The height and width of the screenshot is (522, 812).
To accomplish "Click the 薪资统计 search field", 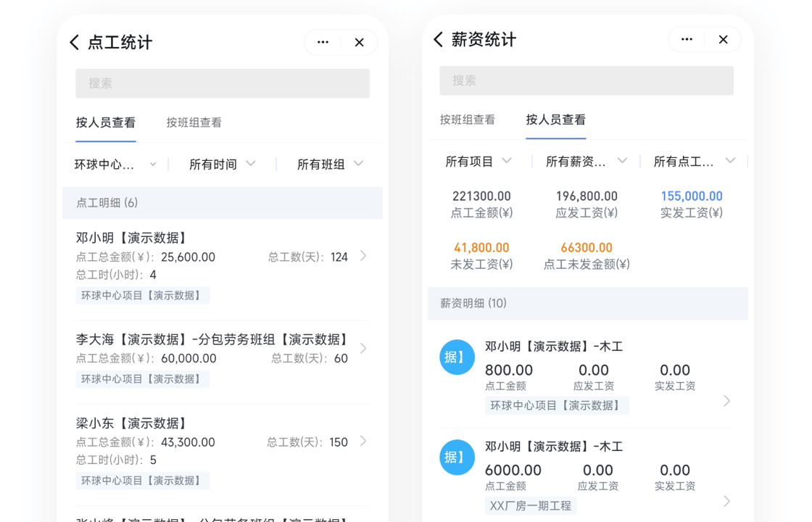I will 586,80.
